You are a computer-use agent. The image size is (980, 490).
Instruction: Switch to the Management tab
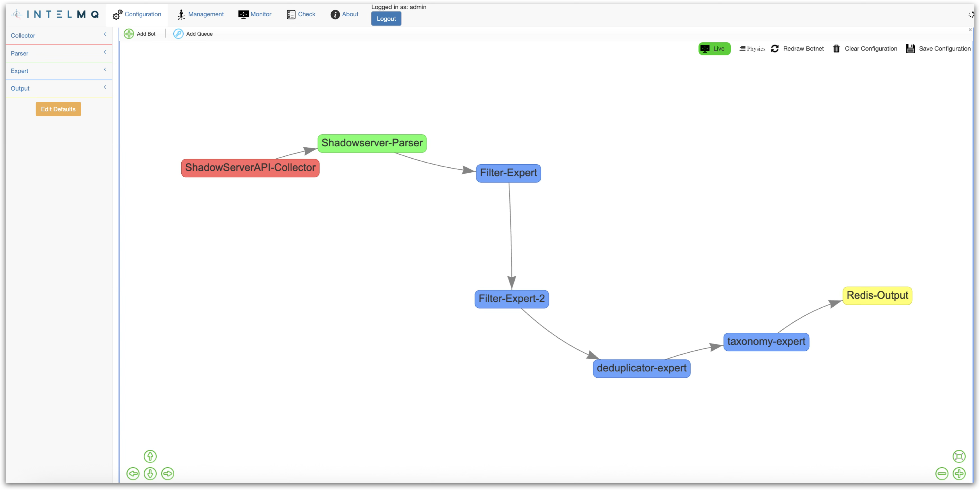pos(200,15)
